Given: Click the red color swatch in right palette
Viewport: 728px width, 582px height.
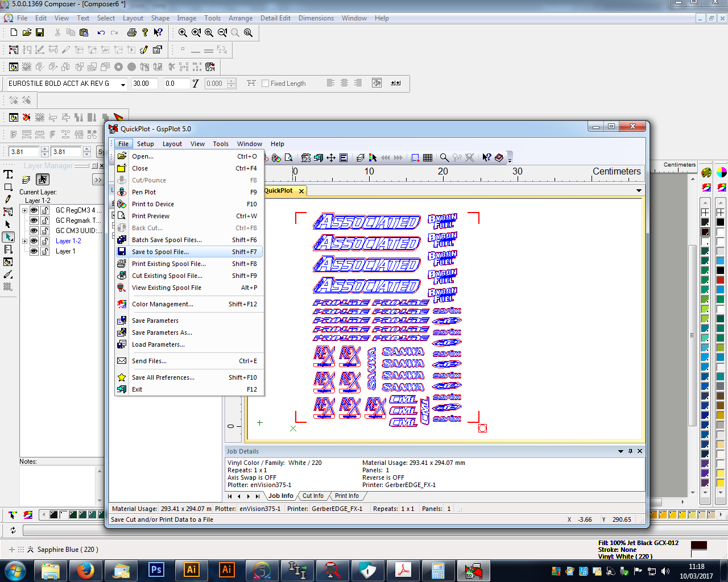Looking at the screenshot, I should pyautogui.click(x=720, y=280).
